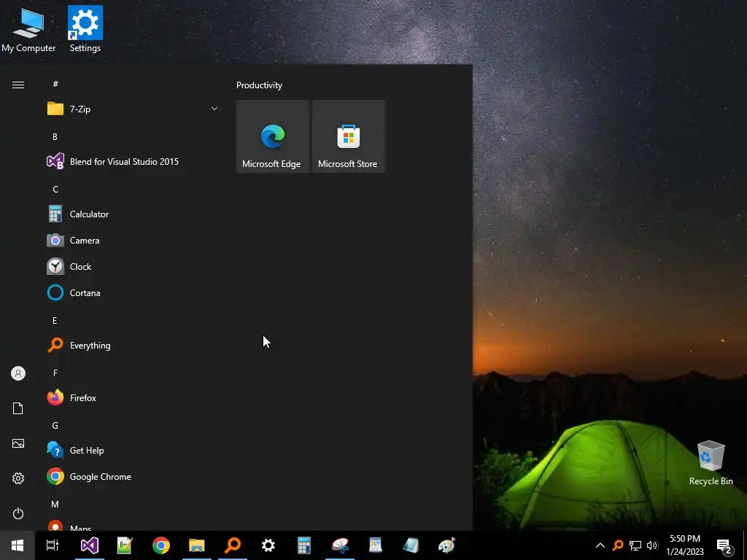
Task: Open the blue notebook taskbar icon
Action: point(411,545)
